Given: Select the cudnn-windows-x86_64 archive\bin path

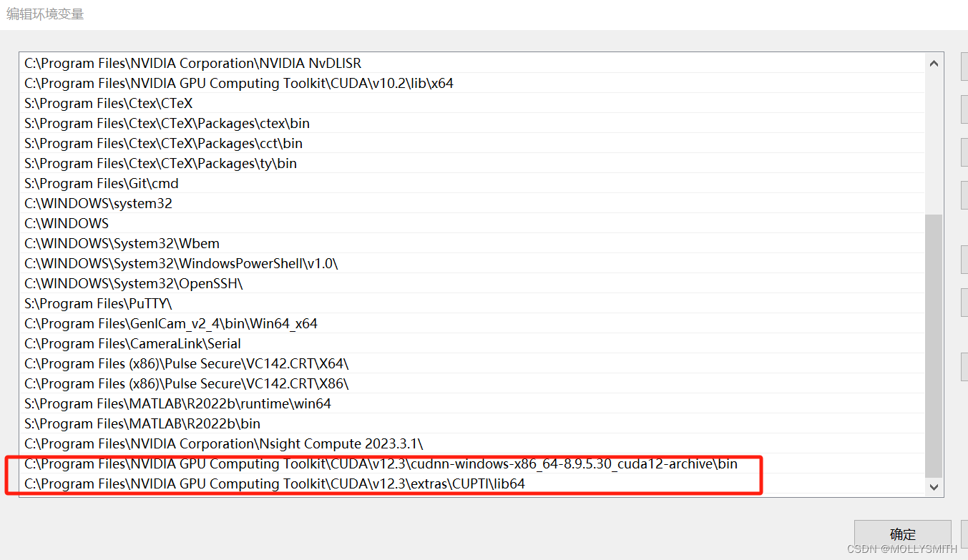Looking at the screenshot, I should click(x=472, y=463).
